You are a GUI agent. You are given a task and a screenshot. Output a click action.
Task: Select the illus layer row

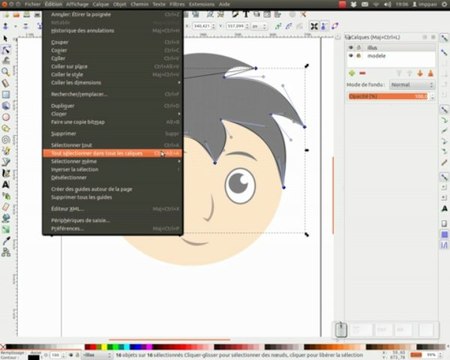coord(391,48)
